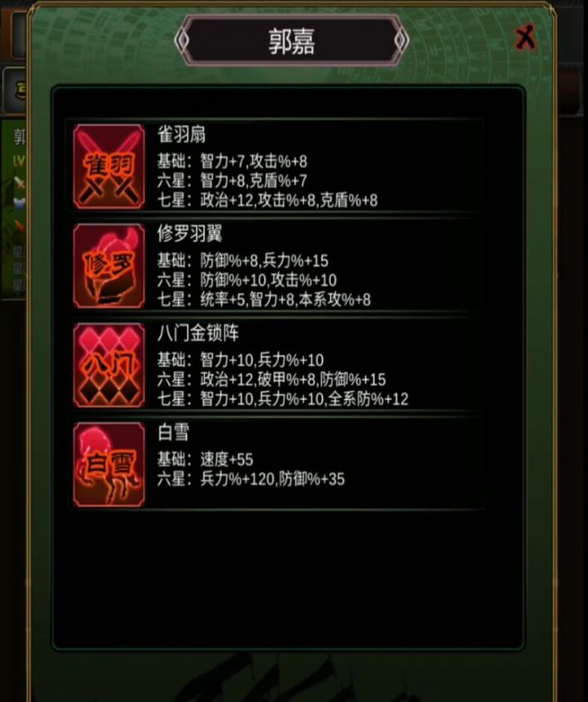Select 白雪 six-star 兵力%+120 line

[x=251, y=479]
